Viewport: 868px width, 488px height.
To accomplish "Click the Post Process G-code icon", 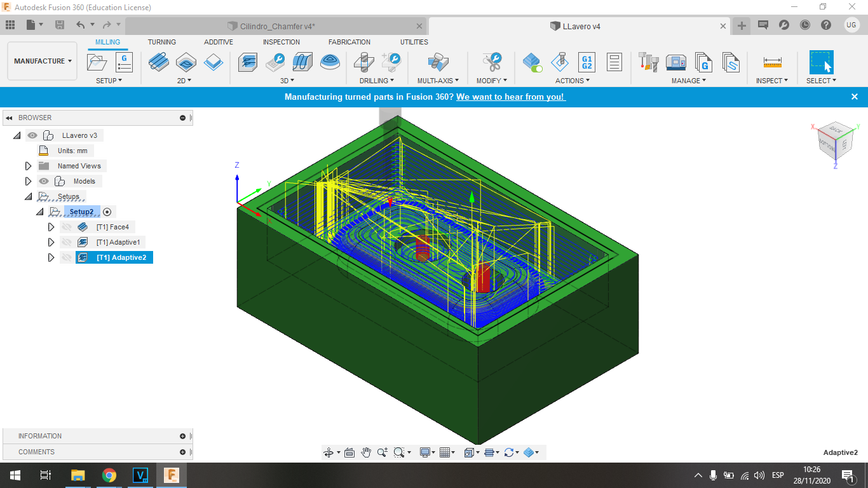I will (587, 62).
